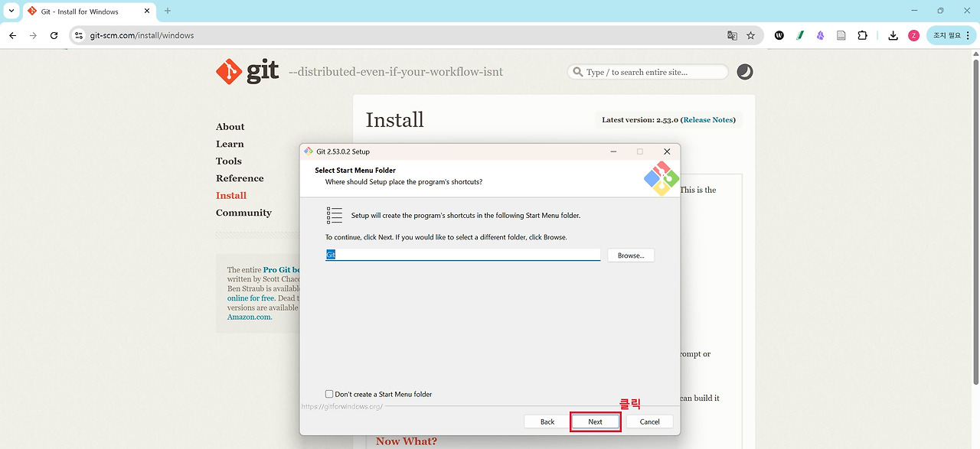Open the Learn section in sidebar
The height and width of the screenshot is (449, 980).
230,144
